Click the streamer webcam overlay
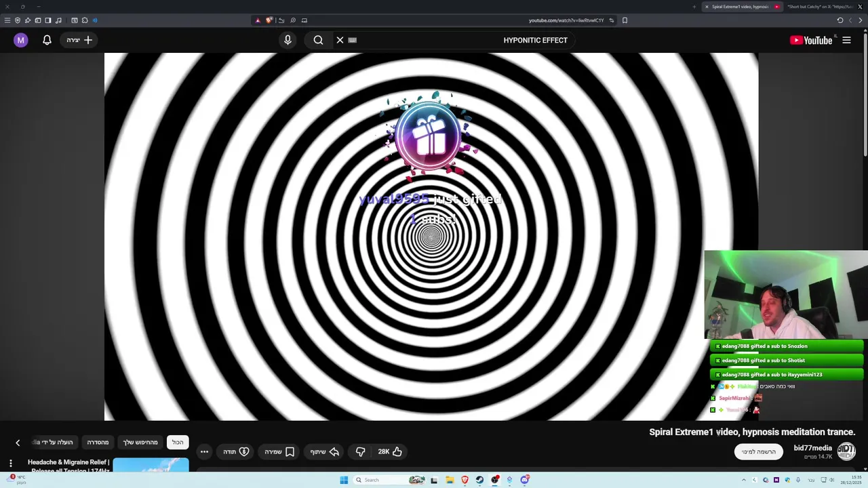868x488 pixels. tap(786, 294)
